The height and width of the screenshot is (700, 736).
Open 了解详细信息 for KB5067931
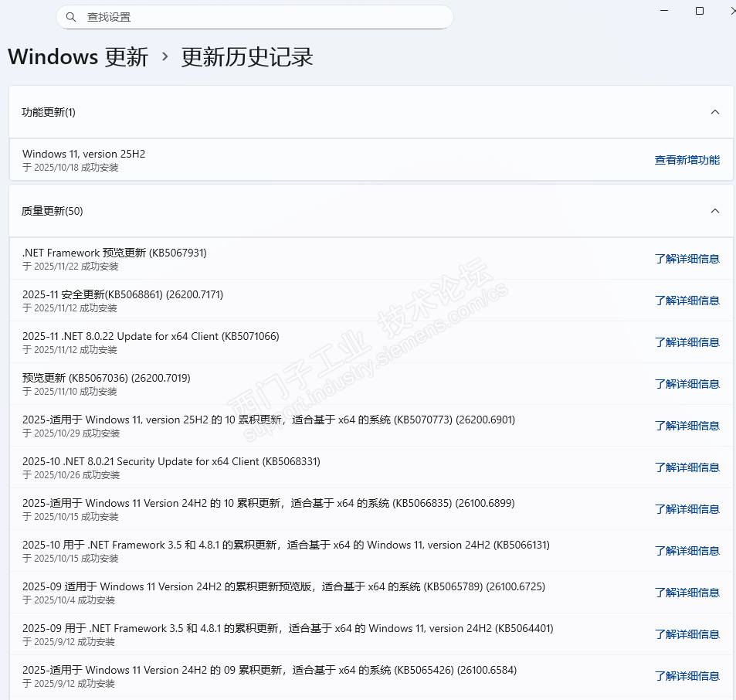click(x=687, y=259)
